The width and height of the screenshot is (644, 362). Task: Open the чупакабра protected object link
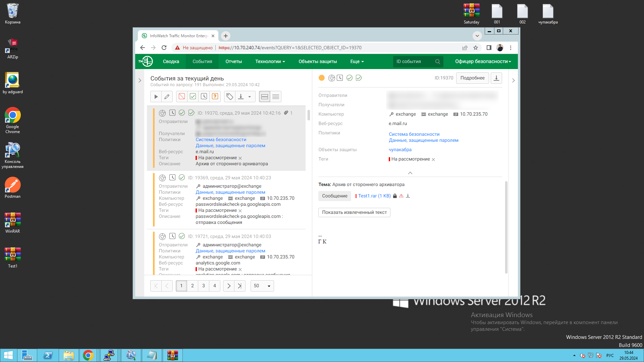pyautogui.click(x=400, y=149)
